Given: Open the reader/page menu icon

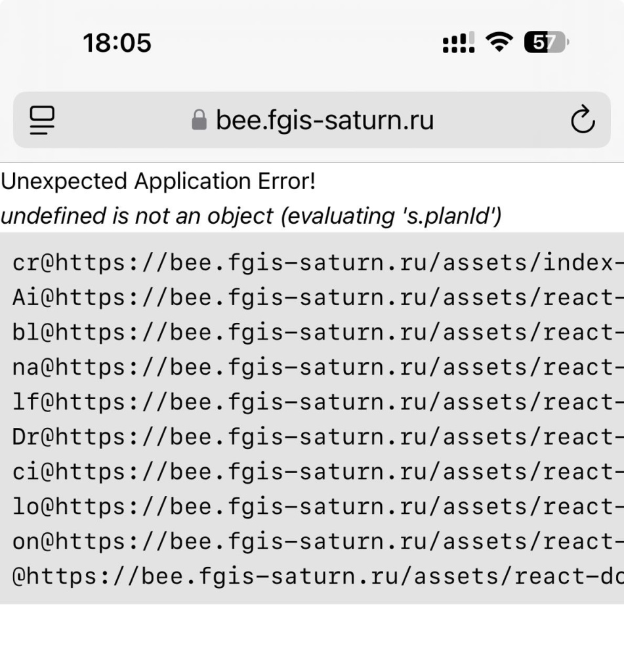Looking at the screenshot, I should point(42,120).
